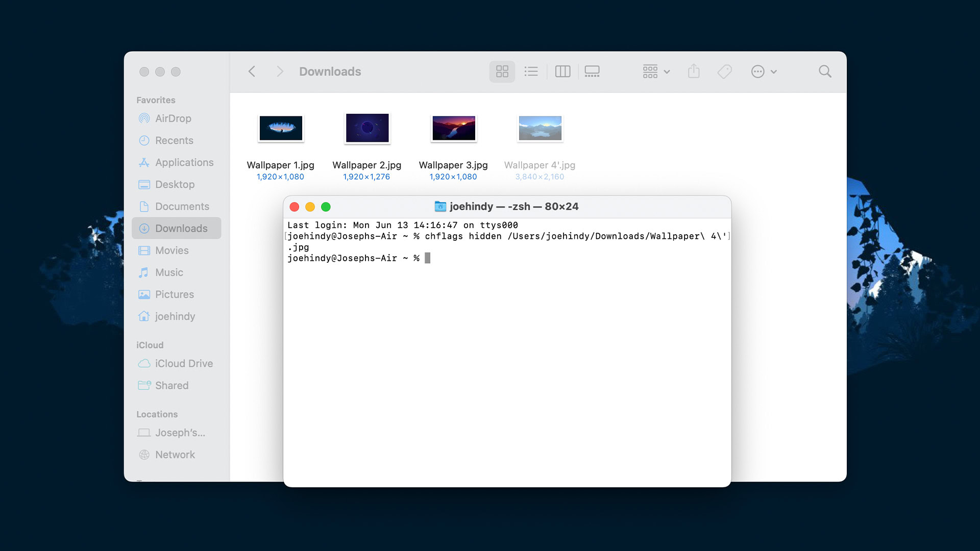
Task: Switch Finder to list view
Action: coord(531,71)
